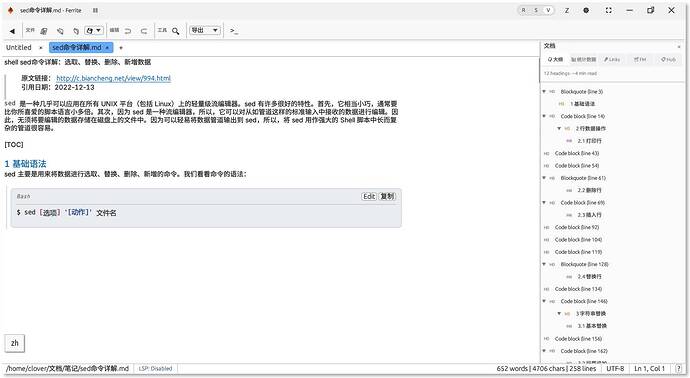This screenshot has height=378, width=690.
Task: Switch to R (raw) view mode
Action: point(524,10)
